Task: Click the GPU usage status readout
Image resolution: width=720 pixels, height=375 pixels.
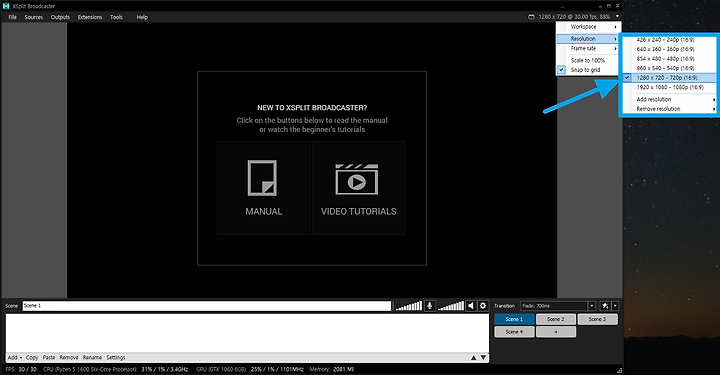Action: point(250,369)
